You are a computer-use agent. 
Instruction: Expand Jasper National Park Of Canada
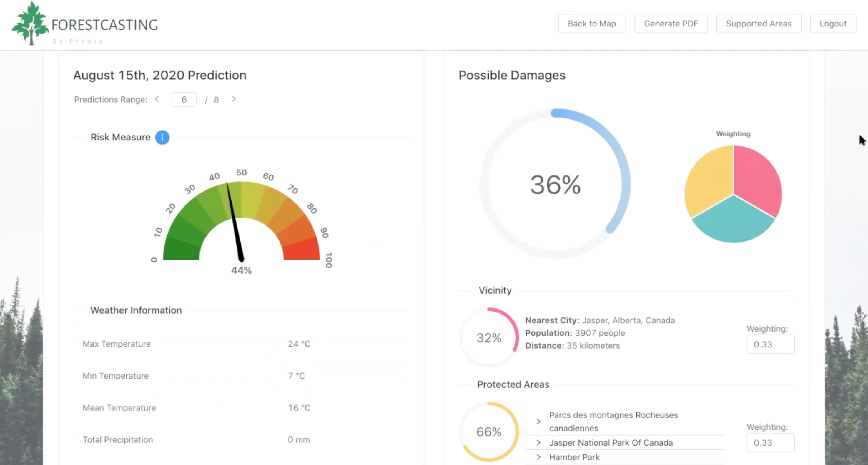[538, 443]
